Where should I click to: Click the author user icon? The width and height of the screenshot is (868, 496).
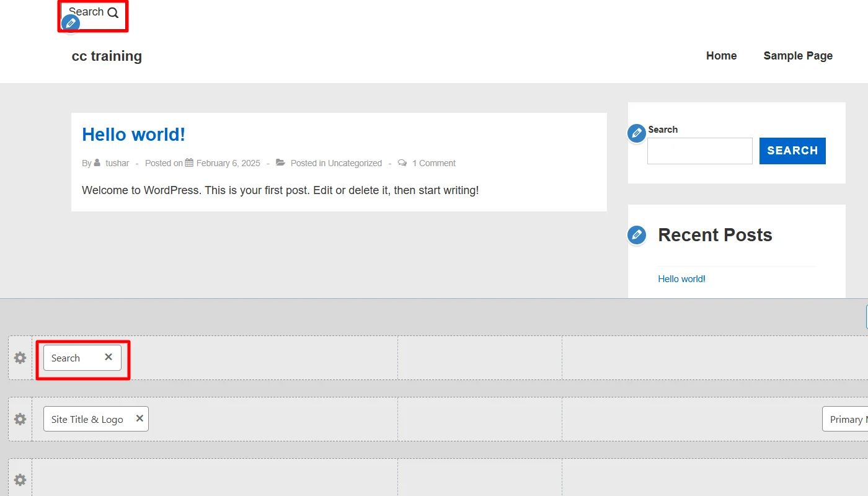97,163
